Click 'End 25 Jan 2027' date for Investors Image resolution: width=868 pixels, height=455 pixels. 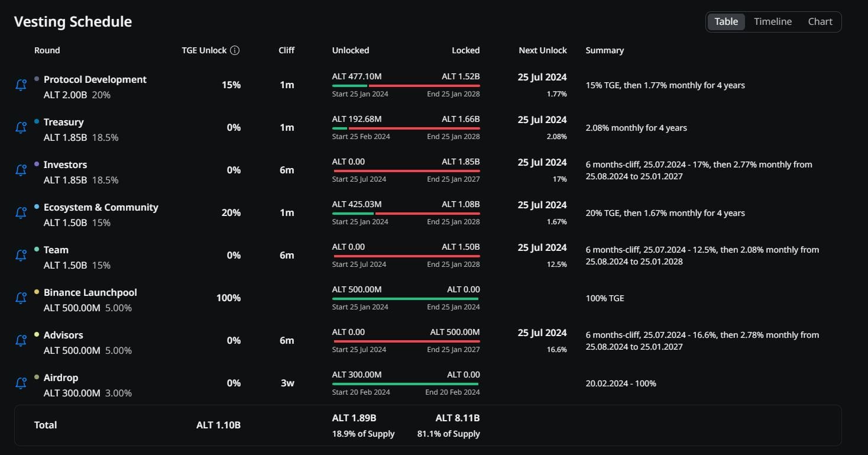pyautogui.click(x=454, y=179)
